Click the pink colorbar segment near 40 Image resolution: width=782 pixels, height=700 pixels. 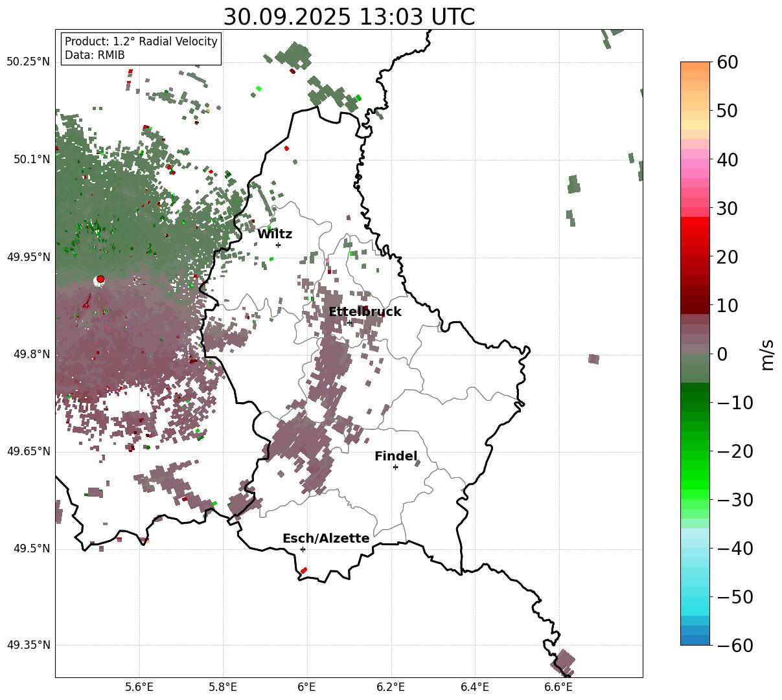(x=695, y=159)
